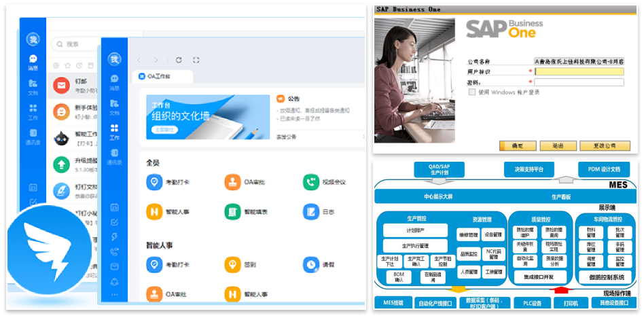Open 消息 messages in the front sidebar
The width and height of the screenshot is (644, 318).
coord(114,81)
